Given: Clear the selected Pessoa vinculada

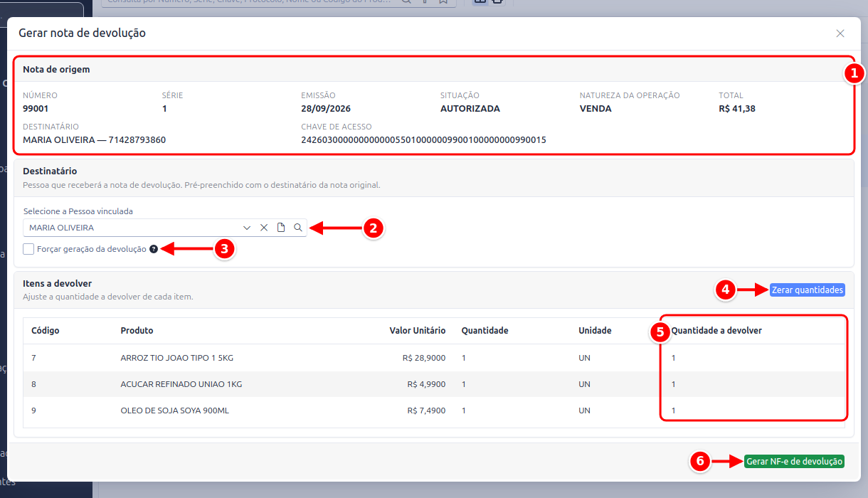Looking at the screenshot, I should pos(264,228).
